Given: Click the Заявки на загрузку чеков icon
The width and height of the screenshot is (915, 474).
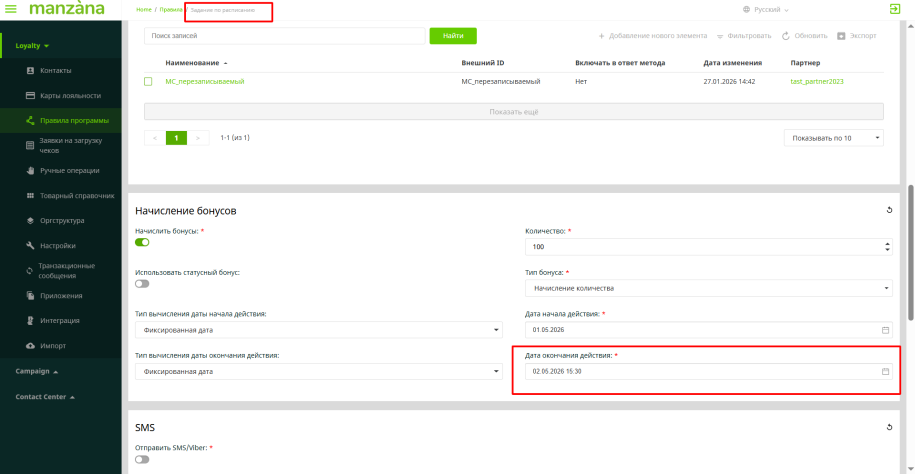Looking at the screenshot, I should [x=30, y=146].
